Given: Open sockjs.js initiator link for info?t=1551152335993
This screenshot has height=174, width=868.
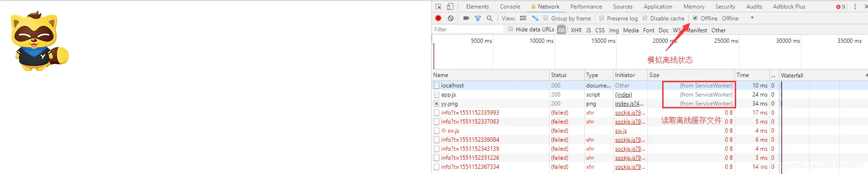Looking at the screenshot, I should pyautogui.click(x=630, y=113).
